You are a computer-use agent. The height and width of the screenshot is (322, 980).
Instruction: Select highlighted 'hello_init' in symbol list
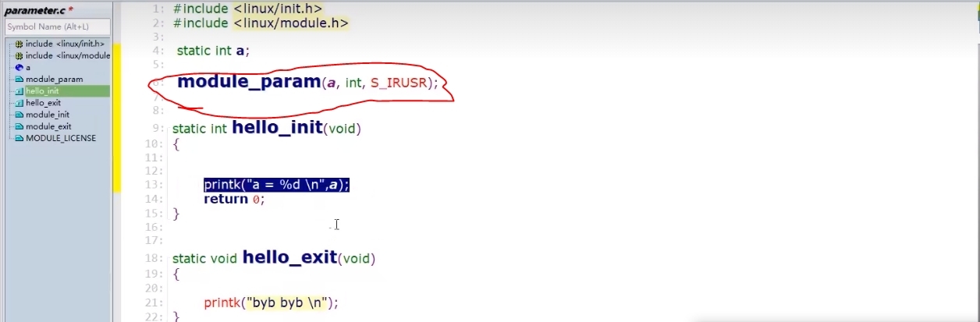42,90
